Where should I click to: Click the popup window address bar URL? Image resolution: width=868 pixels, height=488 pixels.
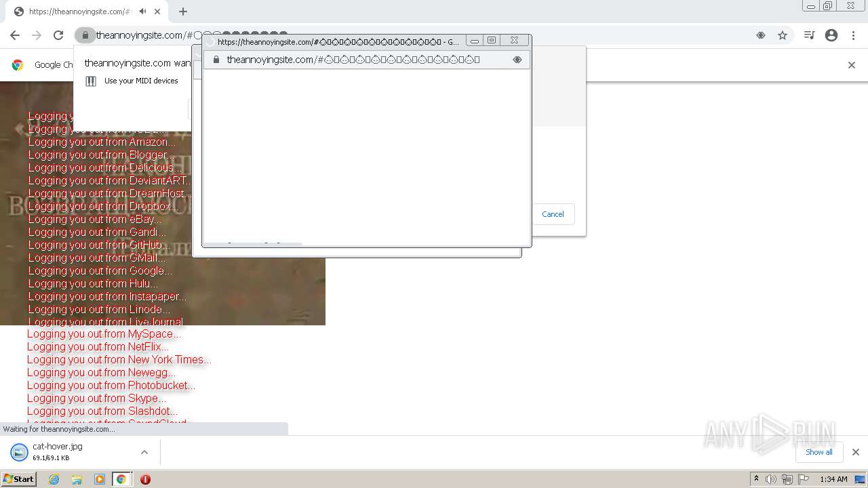(x=353, y=60)
